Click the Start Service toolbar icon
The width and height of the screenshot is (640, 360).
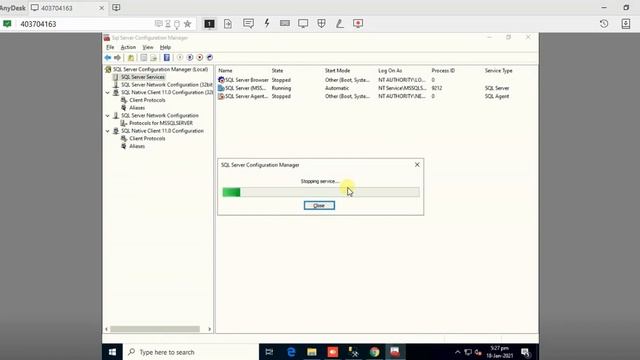[180, 58]
